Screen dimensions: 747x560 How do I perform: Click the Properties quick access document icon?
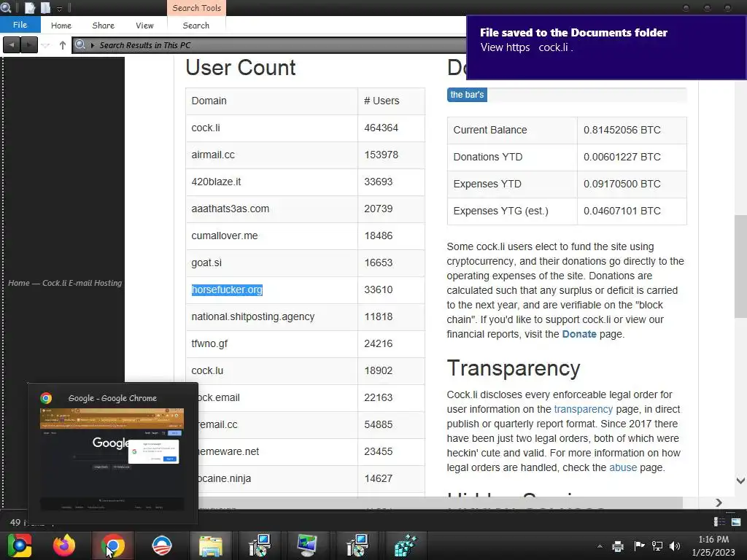coord(30,7)
